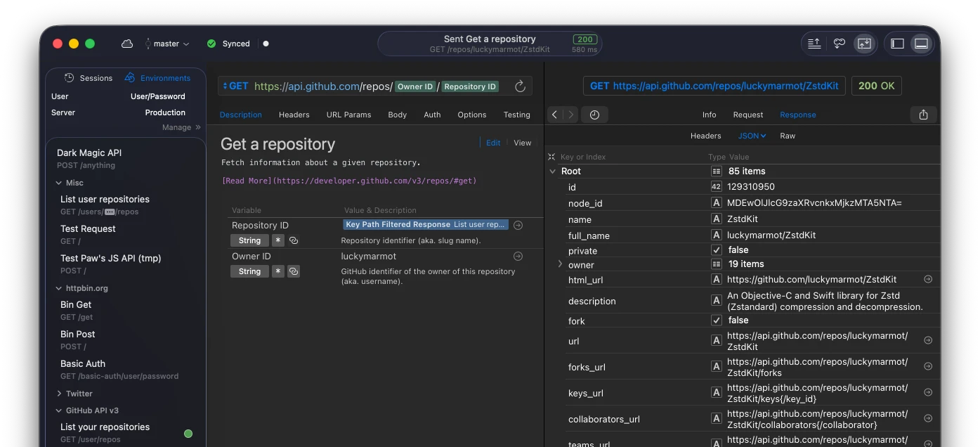Viewport: 980px width, 447px height.
Task: Click the green Synced checkmark icon
Action: click(x=211, y=44)
